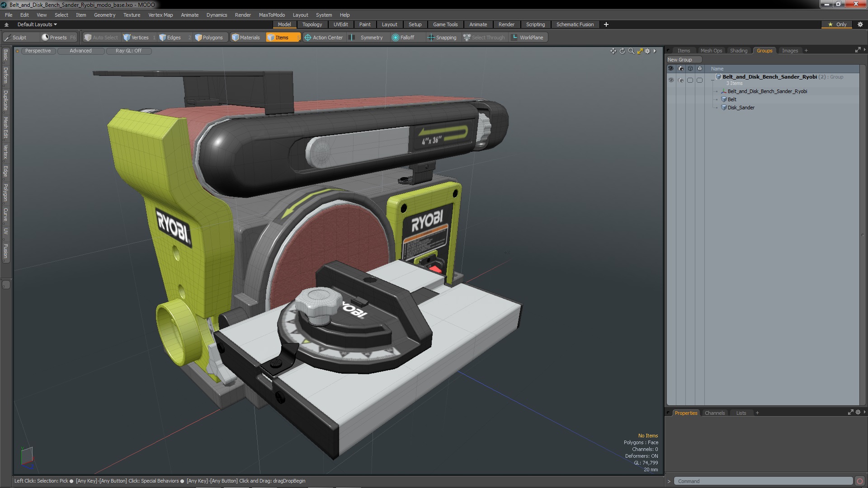Toggle render camera icon of Ryobi group
This screenshot has height=488, width=868.
681,80
